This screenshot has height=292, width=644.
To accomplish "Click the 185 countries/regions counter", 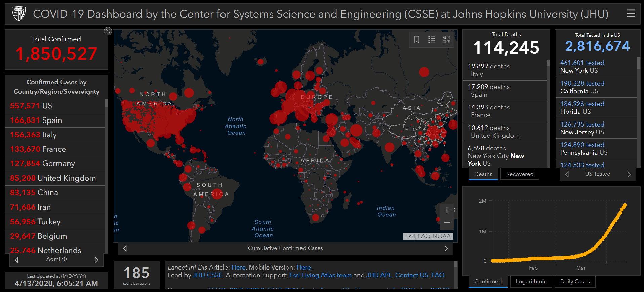I will [136, 275].
